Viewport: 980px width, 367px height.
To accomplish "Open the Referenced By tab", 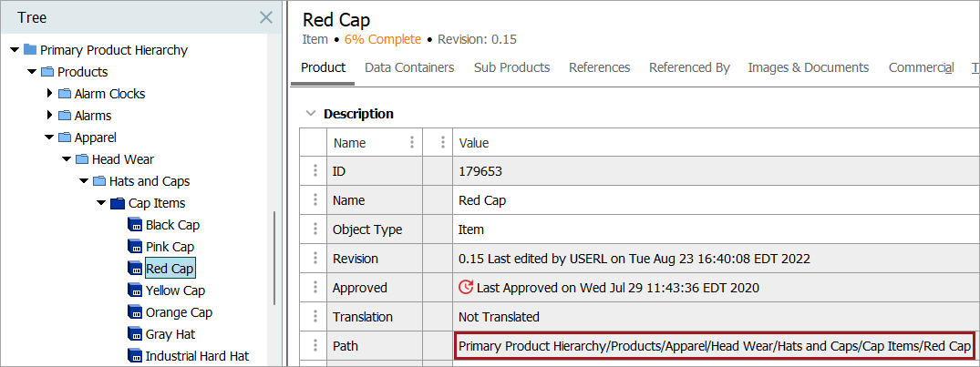I will [688, 67].
